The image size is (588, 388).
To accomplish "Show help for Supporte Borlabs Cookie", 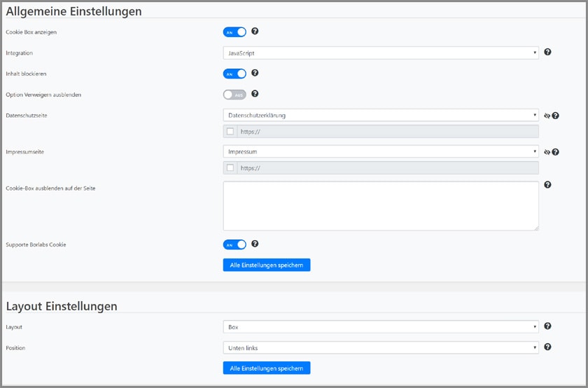I will click(255, 244).
